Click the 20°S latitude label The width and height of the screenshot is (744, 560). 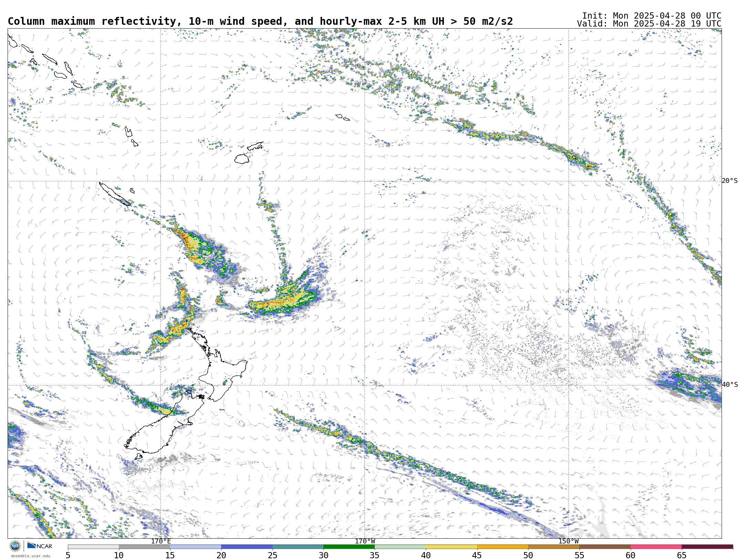730,181
